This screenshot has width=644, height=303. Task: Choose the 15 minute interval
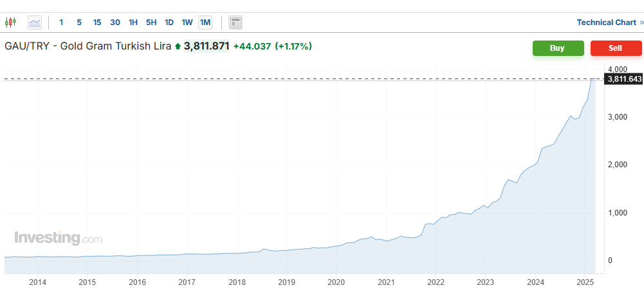click(x=97, y=23)
